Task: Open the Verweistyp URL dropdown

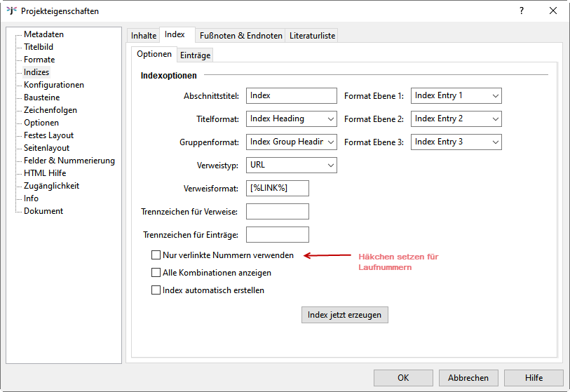Action: pyautogui.click(x=292, y=165)
